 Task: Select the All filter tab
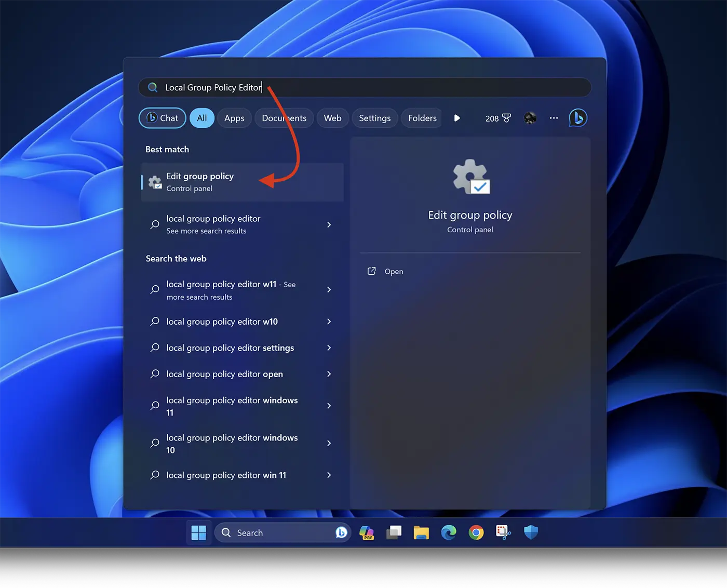pyautogui.click(x=202, y=118)
